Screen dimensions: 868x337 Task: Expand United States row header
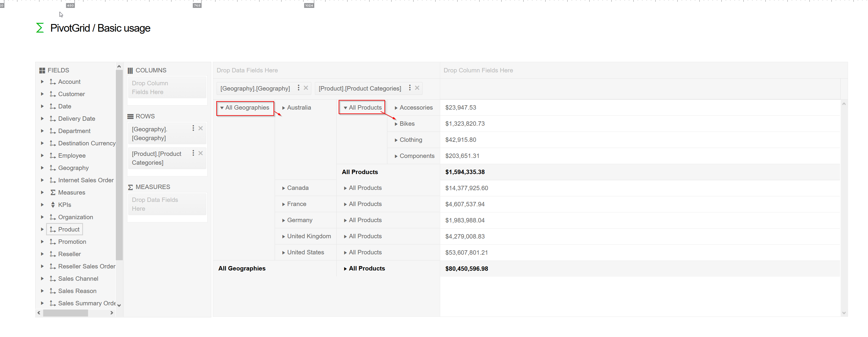click(283, 253)
